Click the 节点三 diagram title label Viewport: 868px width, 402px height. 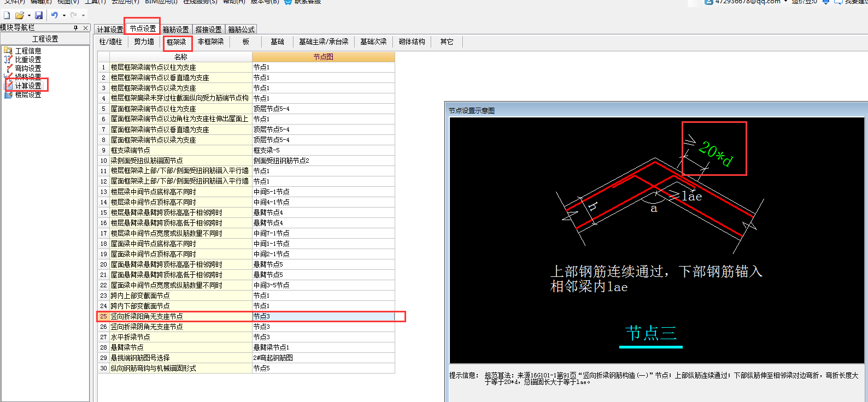click(650, 333)
